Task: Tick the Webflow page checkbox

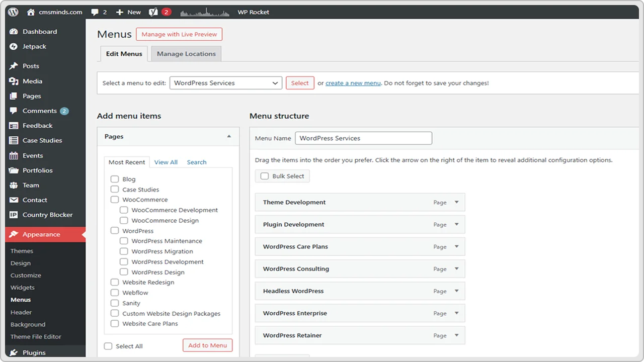Action: point(115,293)
